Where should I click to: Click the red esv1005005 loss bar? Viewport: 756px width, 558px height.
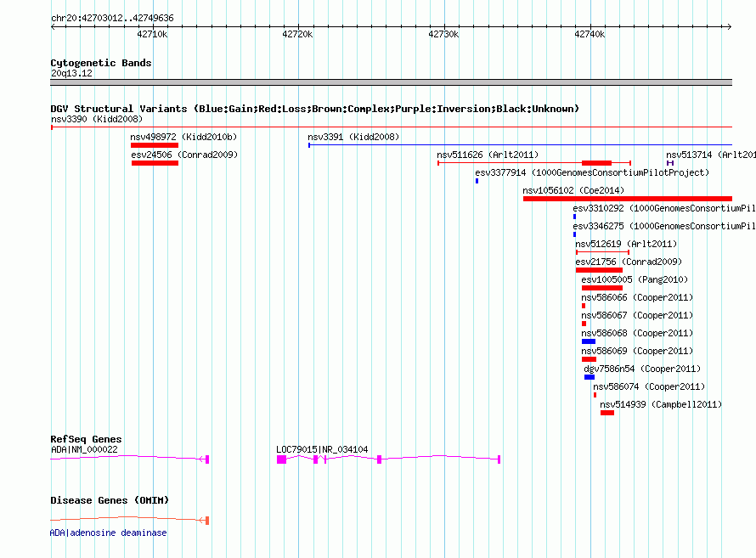click(602, 288)
